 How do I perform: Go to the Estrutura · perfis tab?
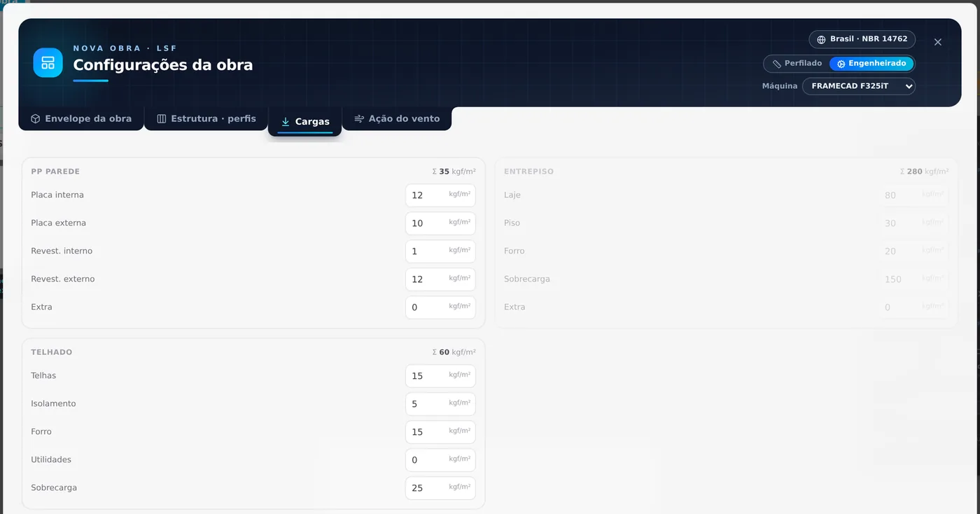206,119
